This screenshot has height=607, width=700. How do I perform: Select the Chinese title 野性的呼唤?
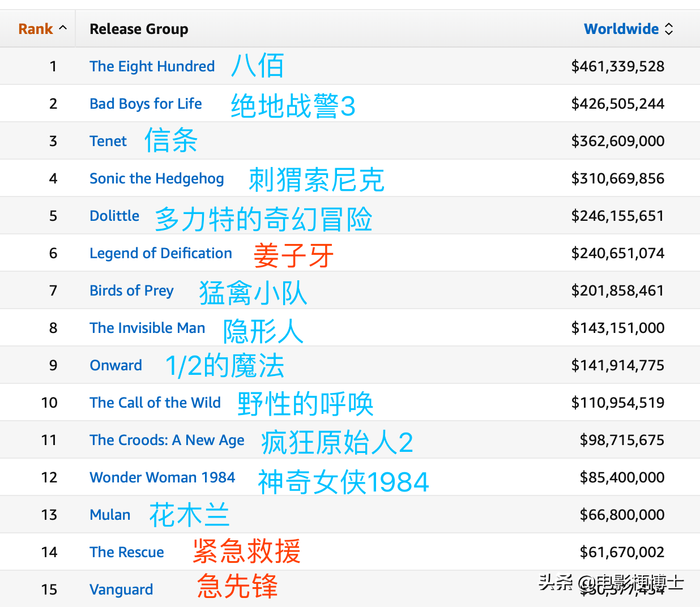(305, 404)
